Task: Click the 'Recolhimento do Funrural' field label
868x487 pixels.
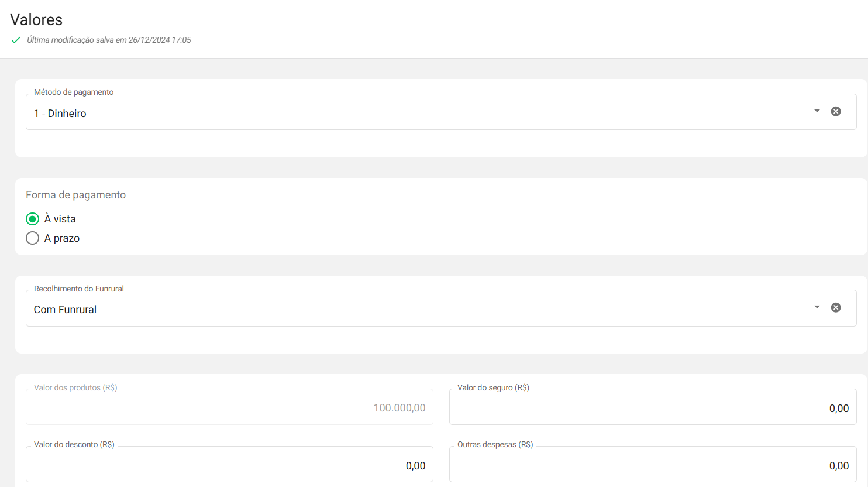Action: tap(79, 289)
